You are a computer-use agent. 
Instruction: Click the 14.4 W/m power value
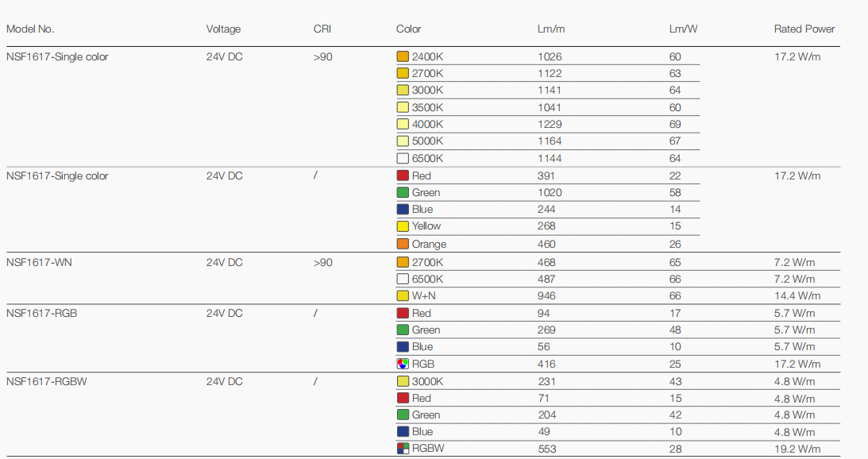coord(797,295)
